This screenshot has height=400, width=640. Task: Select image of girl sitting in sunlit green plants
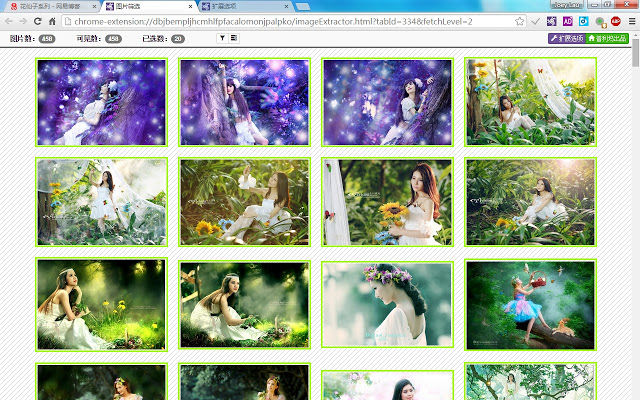coord(531,202)
